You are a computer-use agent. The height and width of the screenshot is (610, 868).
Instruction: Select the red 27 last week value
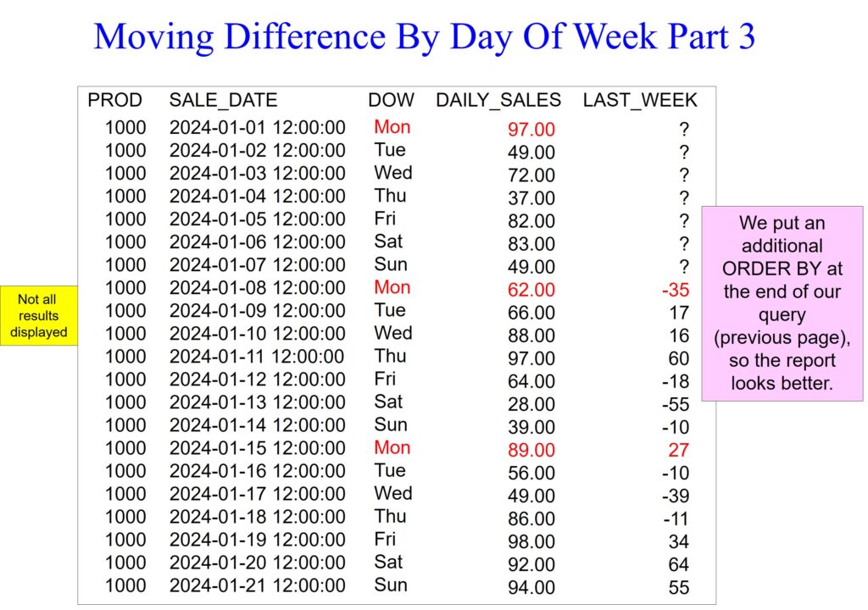[678, 450]
